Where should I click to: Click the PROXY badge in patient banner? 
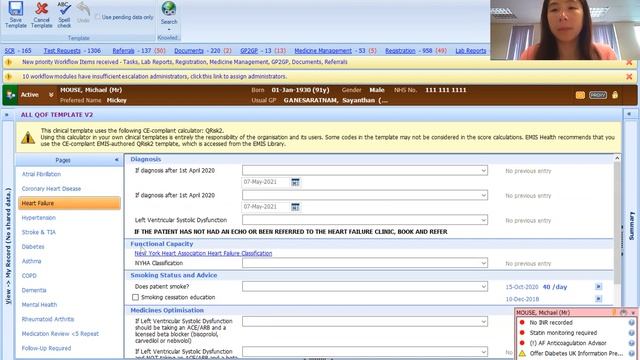[598, 95]
